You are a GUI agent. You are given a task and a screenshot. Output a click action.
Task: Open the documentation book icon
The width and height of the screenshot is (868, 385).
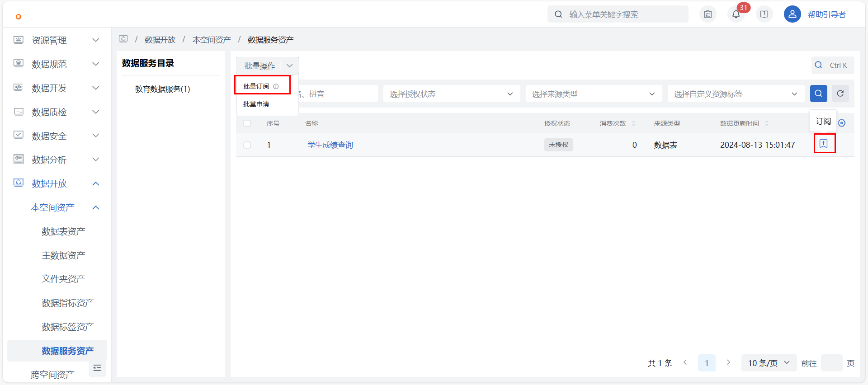pos(764,14)
